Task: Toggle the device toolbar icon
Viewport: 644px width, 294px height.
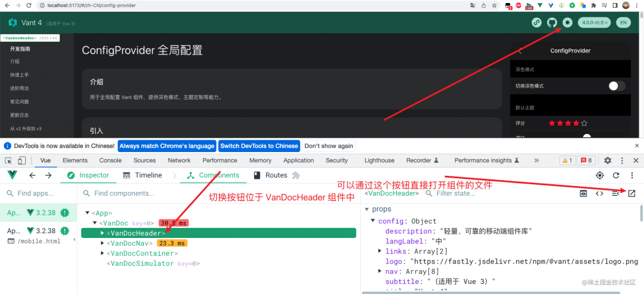Action: [x=22, y=160]
